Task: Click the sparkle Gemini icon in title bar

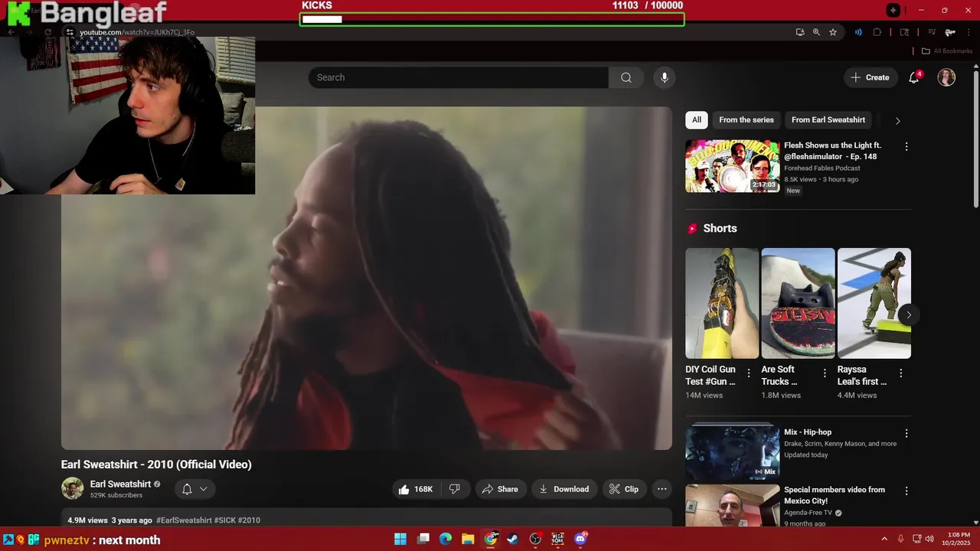Action: [893, 10]
